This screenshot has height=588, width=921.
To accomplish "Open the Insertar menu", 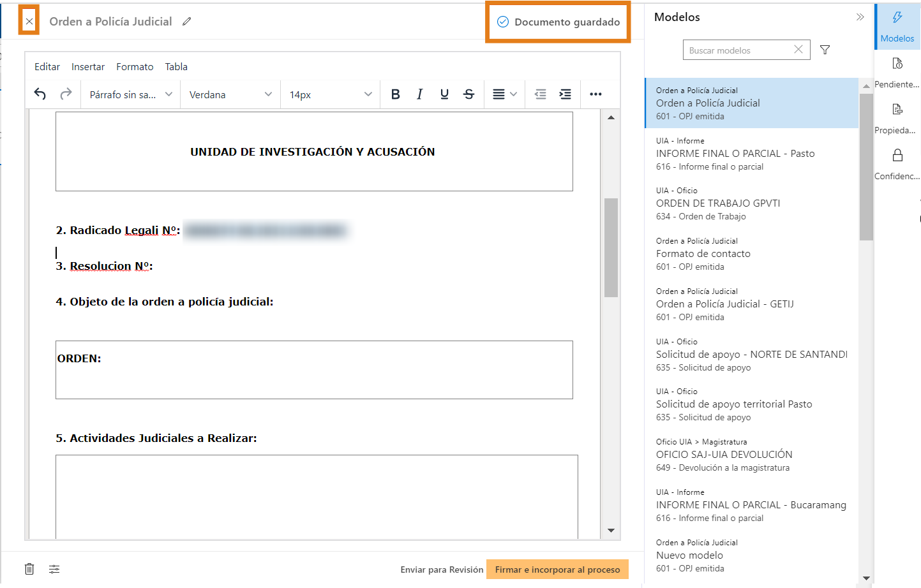I will pyautogui.click(x=88, y=66).
